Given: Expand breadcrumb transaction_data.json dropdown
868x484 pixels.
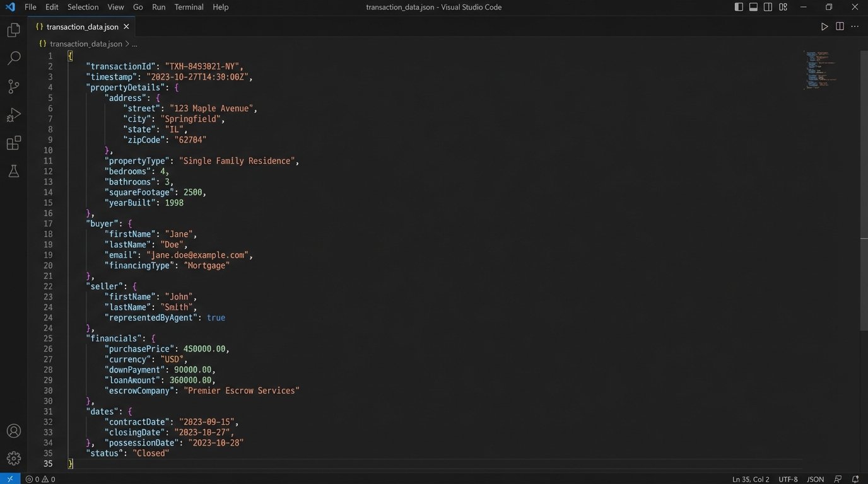Looking at the screenshot, I should pyautogui.click(x=86, y=44).
